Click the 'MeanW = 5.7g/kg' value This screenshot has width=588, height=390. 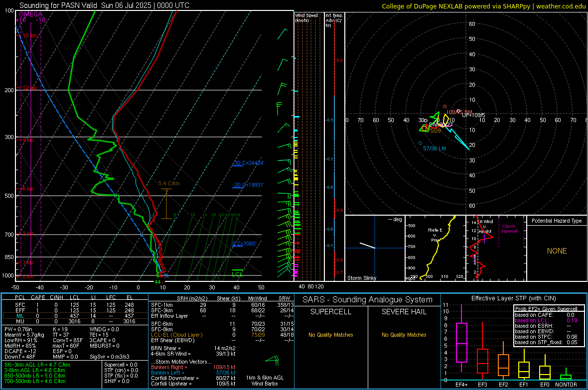coord(25,335)
